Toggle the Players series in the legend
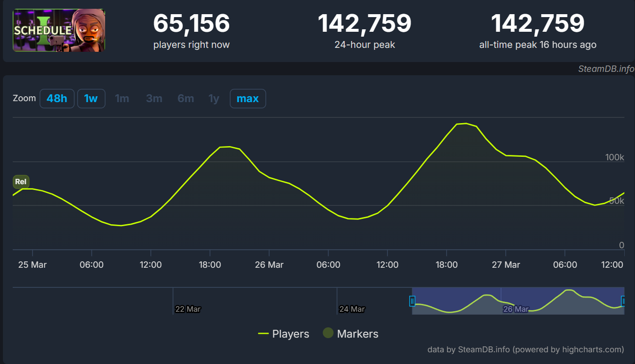The width and height of the screenshot is (635, 364). click(x=290, y=333)
